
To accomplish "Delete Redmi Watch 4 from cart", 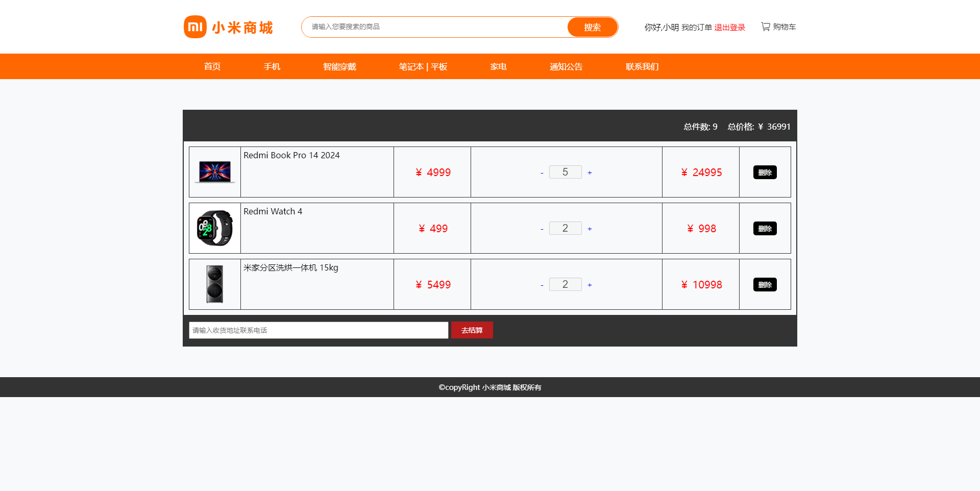I will [x=765, y=228].
